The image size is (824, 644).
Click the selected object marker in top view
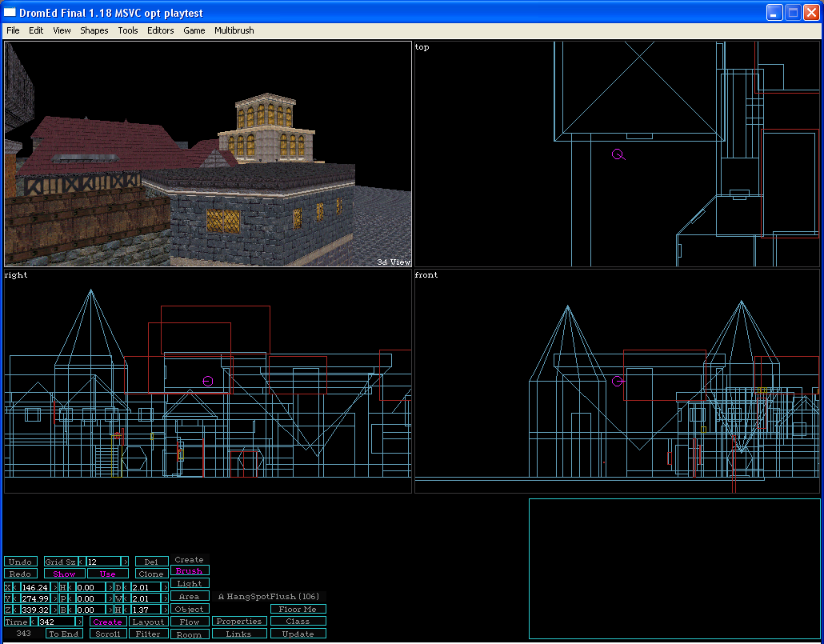[x=618, y=154]
